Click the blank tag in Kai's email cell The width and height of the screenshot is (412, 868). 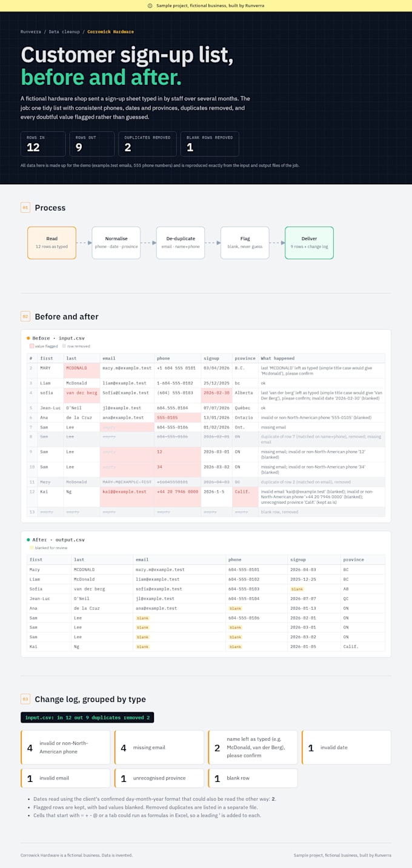[142, 647]
